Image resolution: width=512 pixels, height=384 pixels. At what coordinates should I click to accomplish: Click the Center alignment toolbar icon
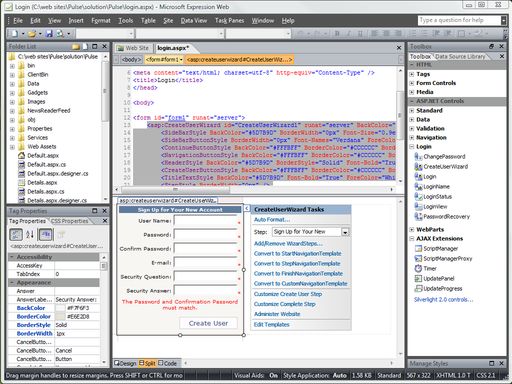[x=386, y=34]
